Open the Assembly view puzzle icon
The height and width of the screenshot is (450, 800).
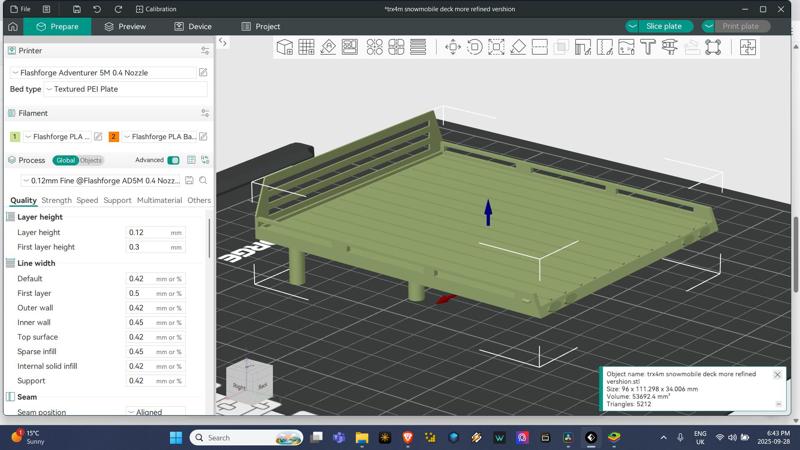[x=748, y=47]
